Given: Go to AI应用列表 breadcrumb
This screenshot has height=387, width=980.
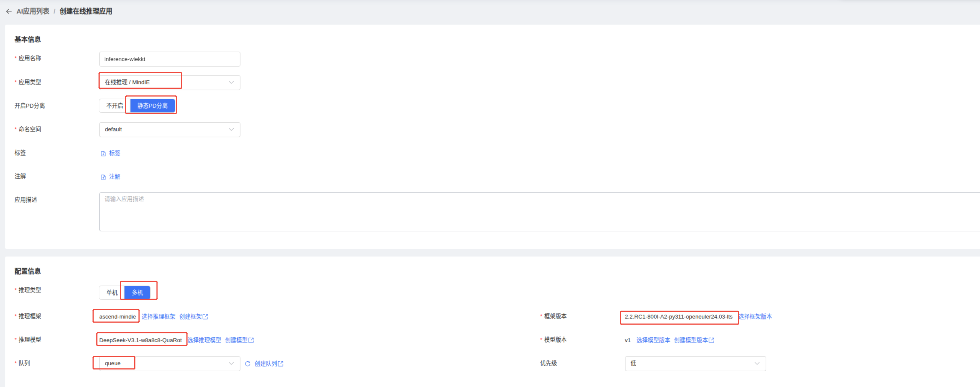Looking at the screenshot, I should click(x=33, y=11).
